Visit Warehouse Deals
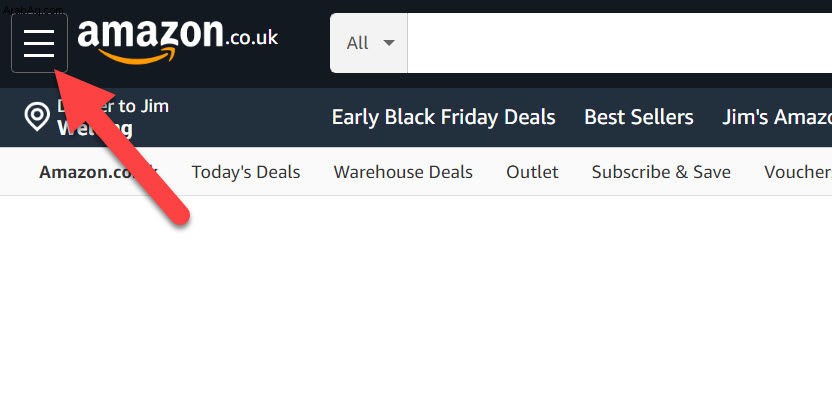 point(403,172)
